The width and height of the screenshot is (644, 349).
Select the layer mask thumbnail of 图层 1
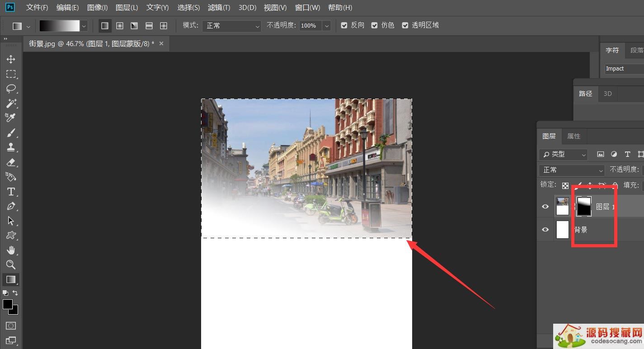(x=583, y=206)
